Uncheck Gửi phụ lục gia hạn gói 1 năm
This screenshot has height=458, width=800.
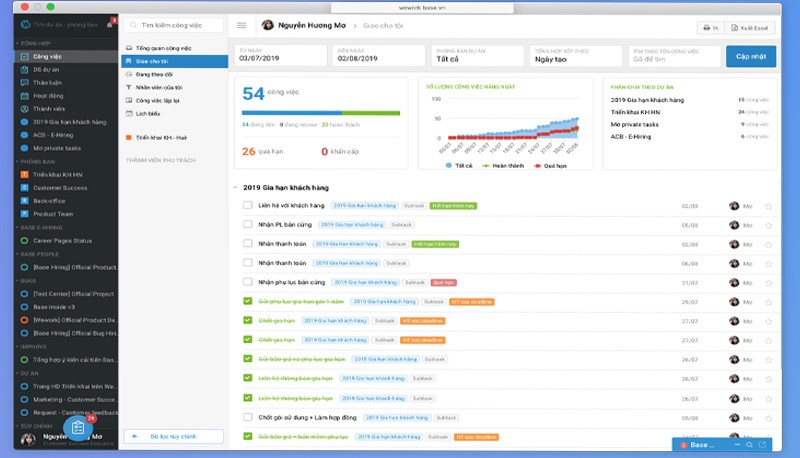247,301
